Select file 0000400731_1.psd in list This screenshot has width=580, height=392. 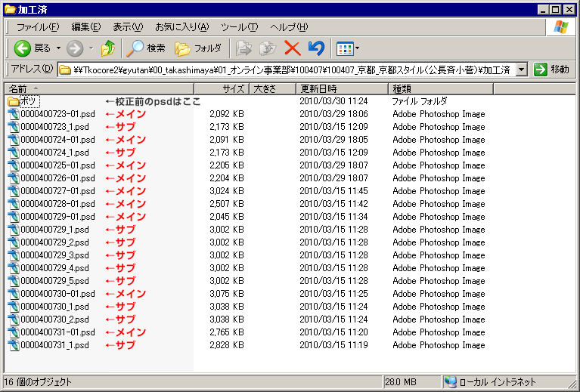[54, 345]
